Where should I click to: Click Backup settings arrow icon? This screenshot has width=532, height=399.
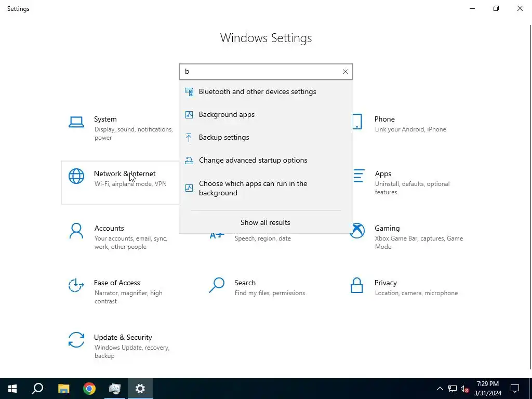pyautogui.click(x=189, y=137)
